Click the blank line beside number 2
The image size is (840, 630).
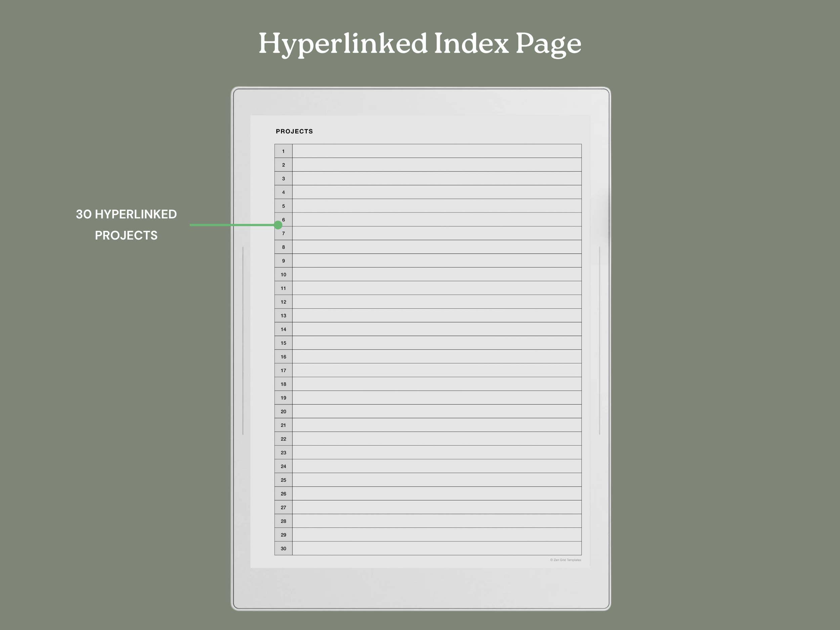click(437, 165)
